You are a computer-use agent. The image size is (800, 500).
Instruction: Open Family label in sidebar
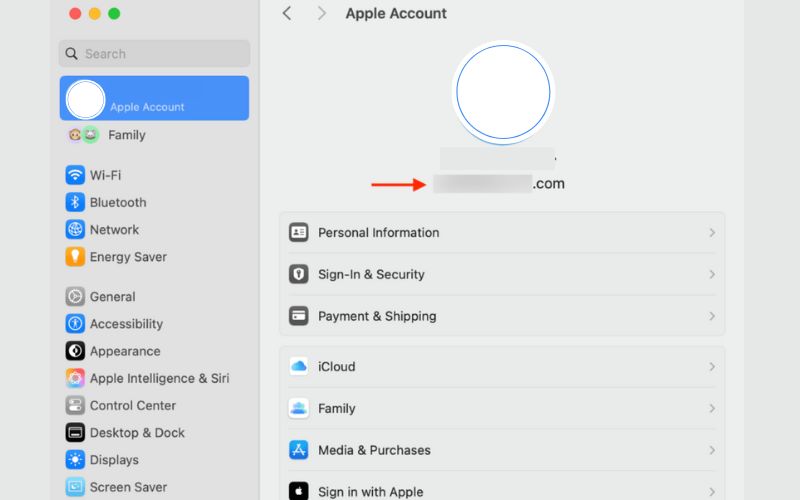[x=127, y=135]
